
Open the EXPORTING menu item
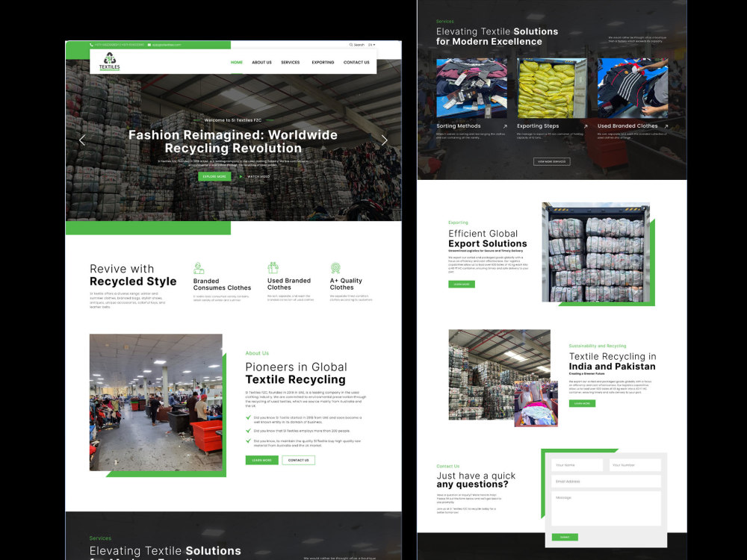[x=323, y=63]
